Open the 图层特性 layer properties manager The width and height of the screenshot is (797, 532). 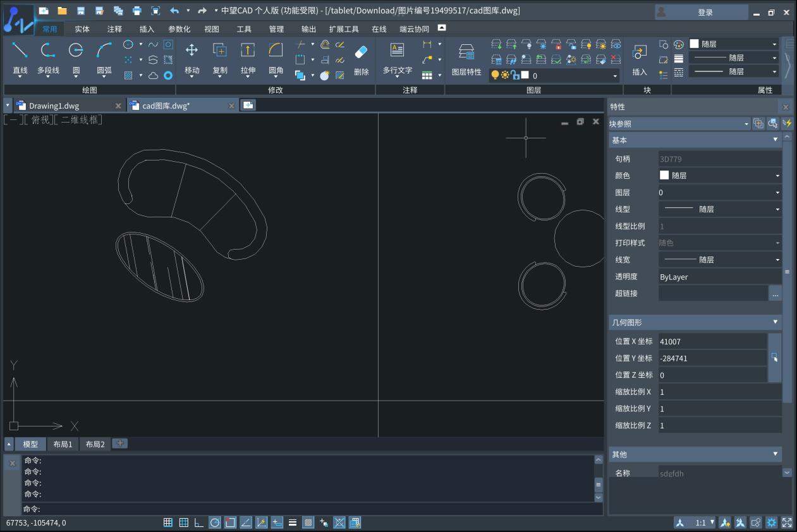tap(466, 52)
